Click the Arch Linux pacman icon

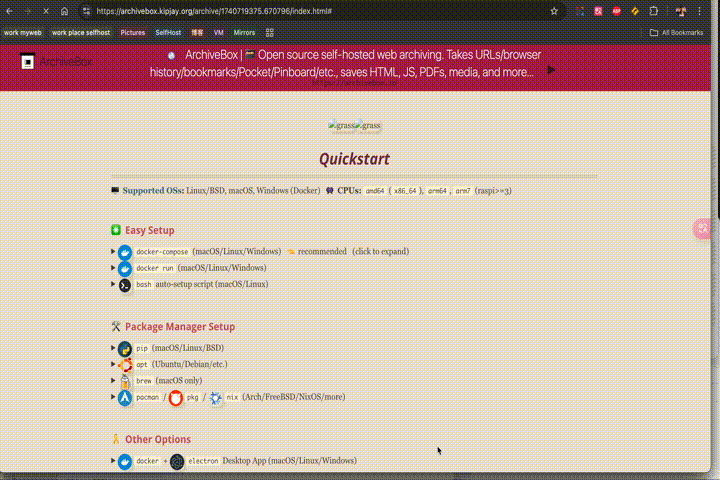[x=125, y=397]
